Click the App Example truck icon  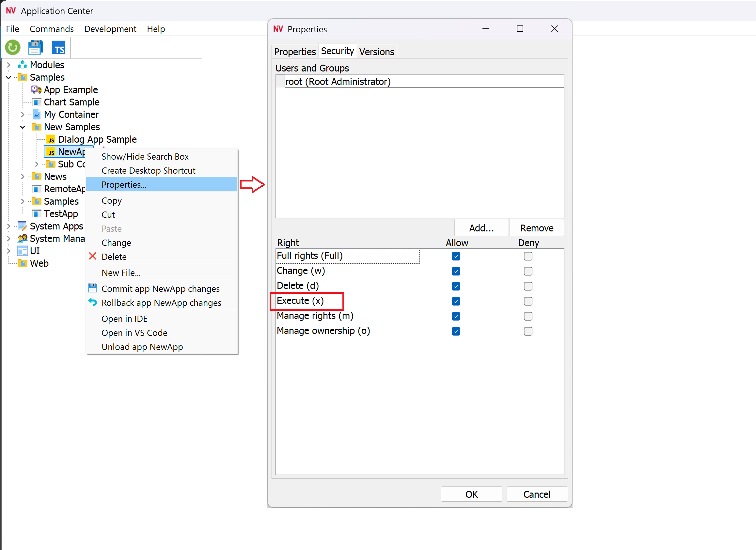point(36,90)
